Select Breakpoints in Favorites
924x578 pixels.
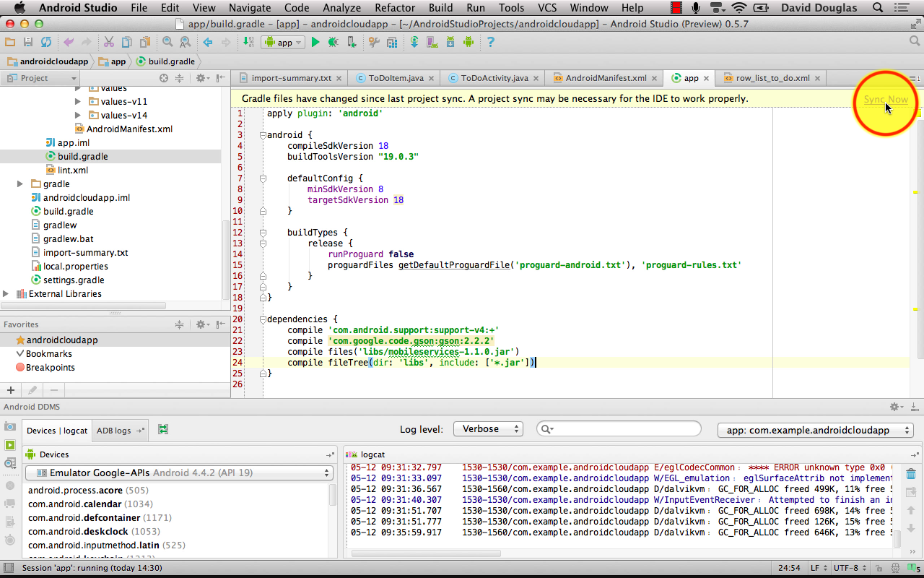click(51, 368)
